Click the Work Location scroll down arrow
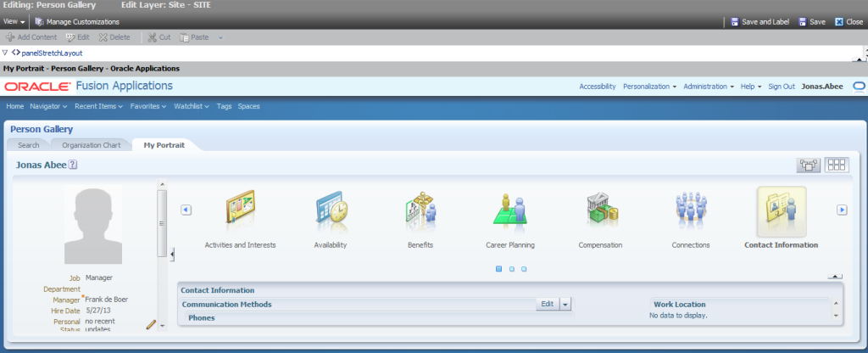This screenshot has height=353, width=868. pyautogui.click(x=836, y=316)
